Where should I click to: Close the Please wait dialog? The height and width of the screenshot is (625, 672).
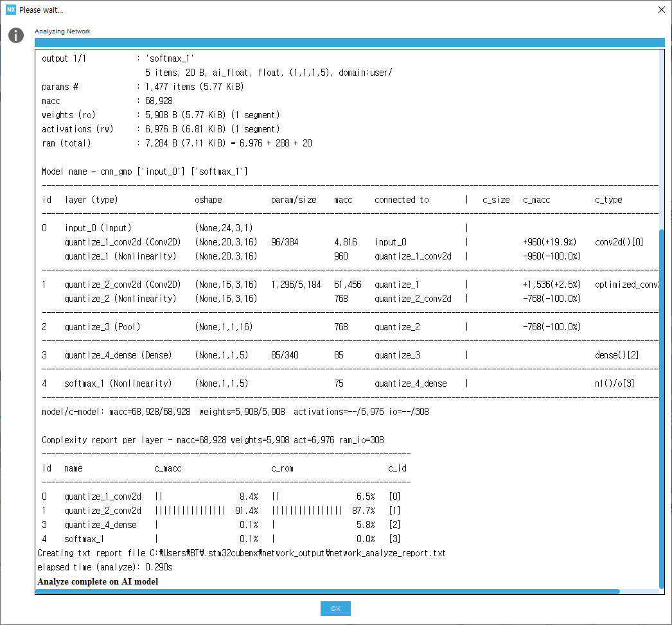[x=661, y=10]
